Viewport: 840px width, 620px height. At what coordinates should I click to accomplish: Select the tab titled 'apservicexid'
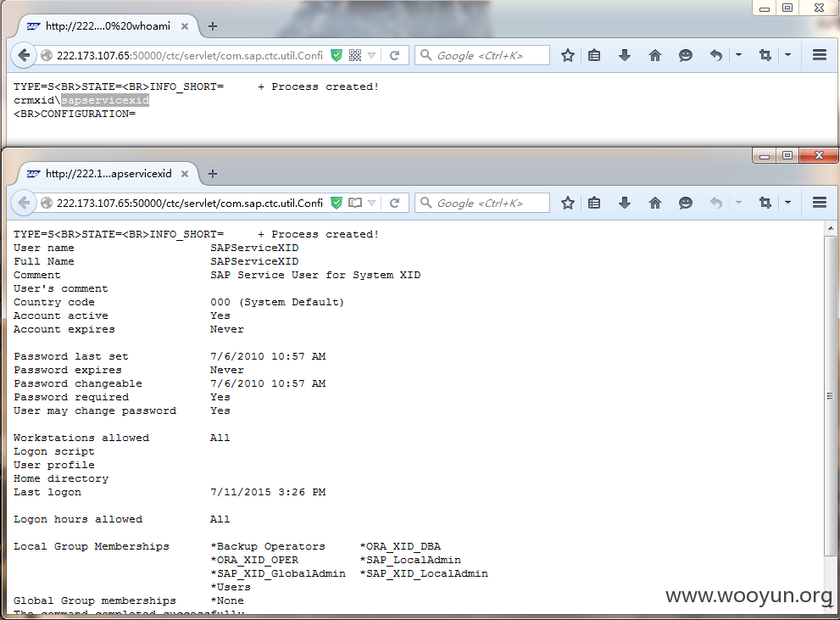pyautogui.click(x=107, y=174)
